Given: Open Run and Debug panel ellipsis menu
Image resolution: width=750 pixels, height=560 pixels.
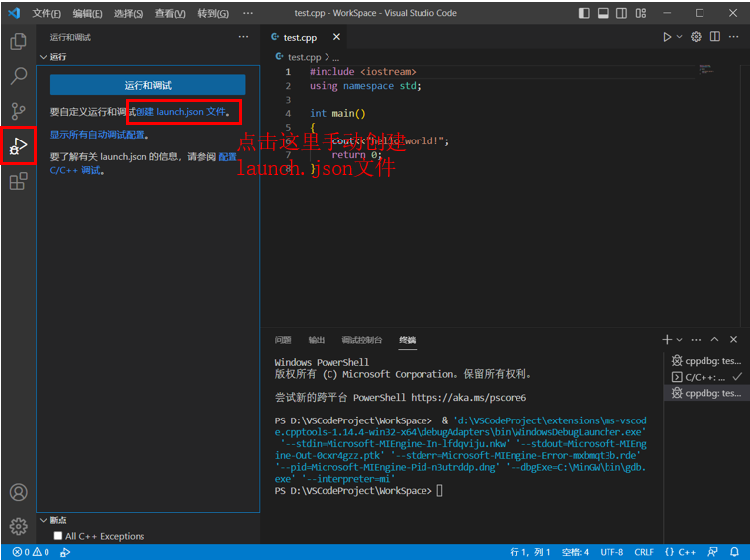Looking at the screenshot, I should 244,37.
